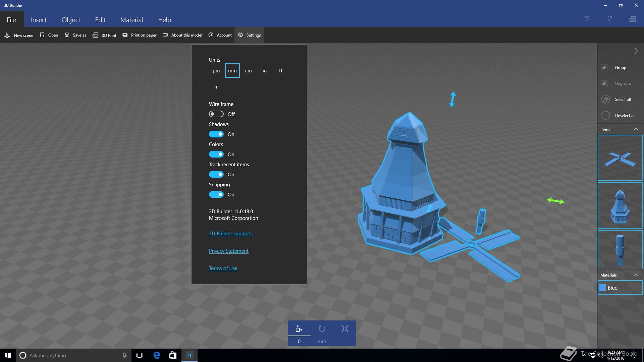This screenshot has height=362, width=644.
Task: Open a file with the Open icon
Action: click(42, 35)
